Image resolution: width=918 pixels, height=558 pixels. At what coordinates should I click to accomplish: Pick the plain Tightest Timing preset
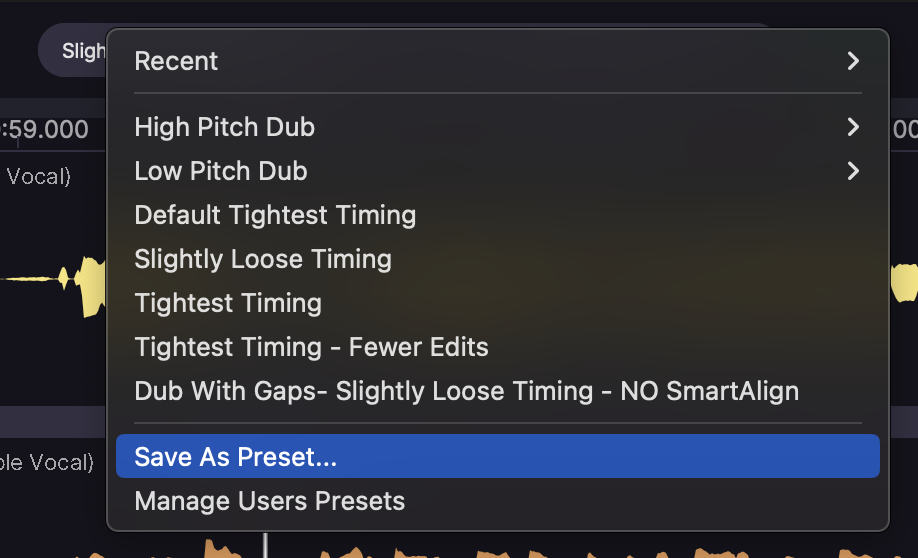point(228,303)
